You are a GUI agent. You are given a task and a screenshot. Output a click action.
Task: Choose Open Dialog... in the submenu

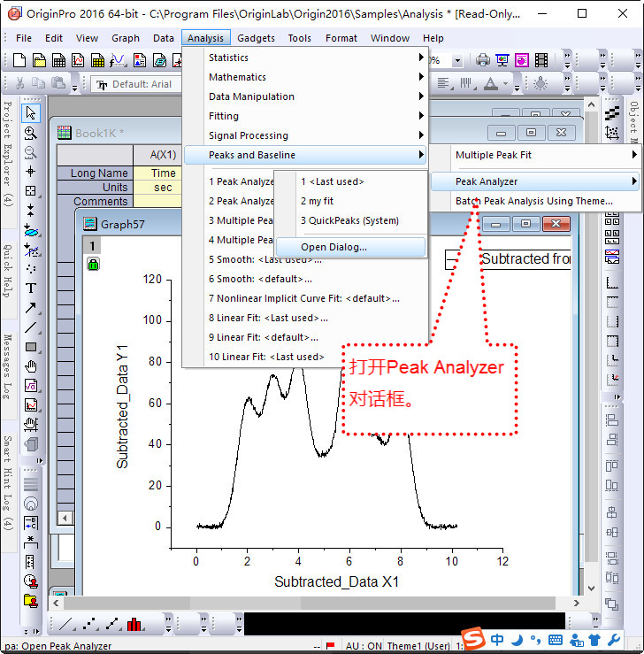coord(333,247)
